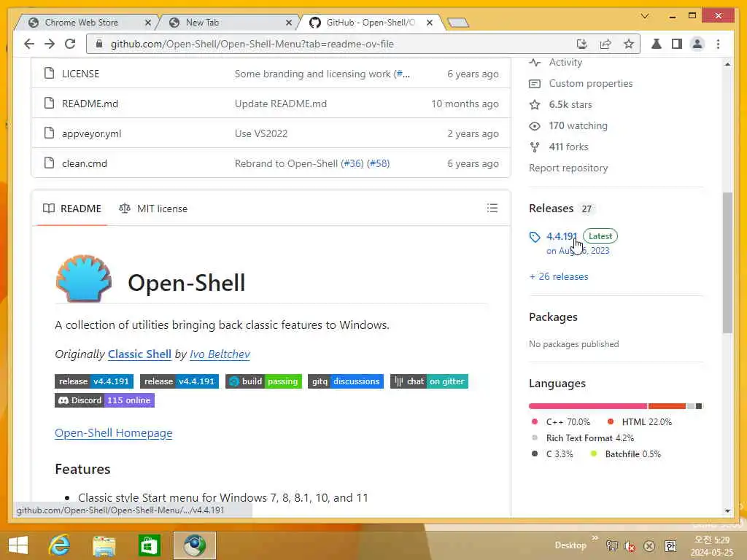
Task: Click orange HTML segment of language bar
Action: coord(667,406)
